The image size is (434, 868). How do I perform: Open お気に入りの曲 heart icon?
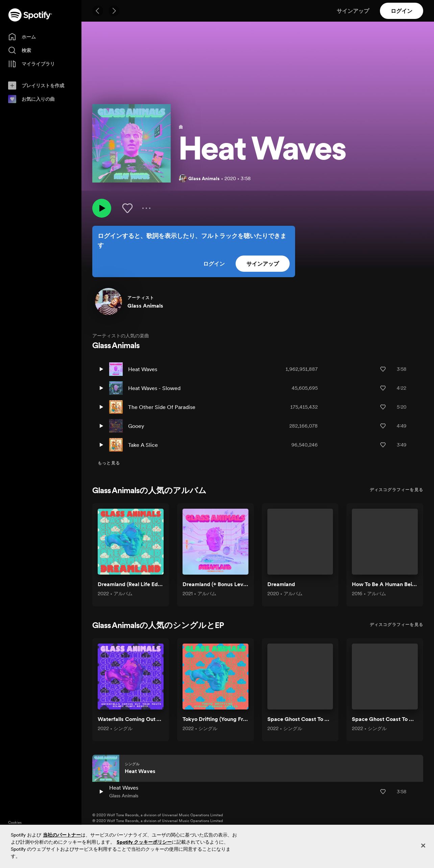[x=12, y=99]
